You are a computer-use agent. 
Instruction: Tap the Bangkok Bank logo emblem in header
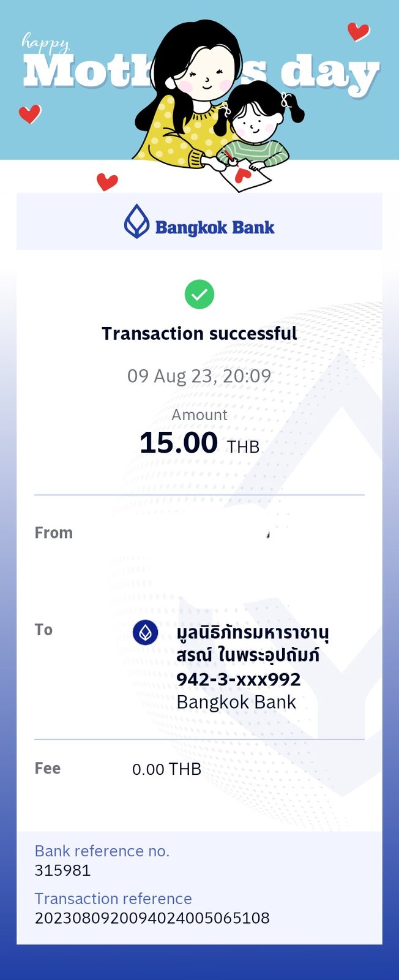tap(136, 221)
